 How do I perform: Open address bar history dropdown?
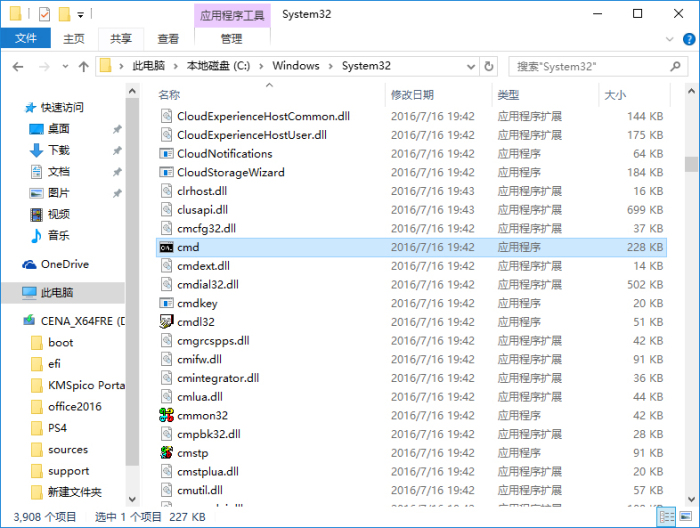(471, 67)
